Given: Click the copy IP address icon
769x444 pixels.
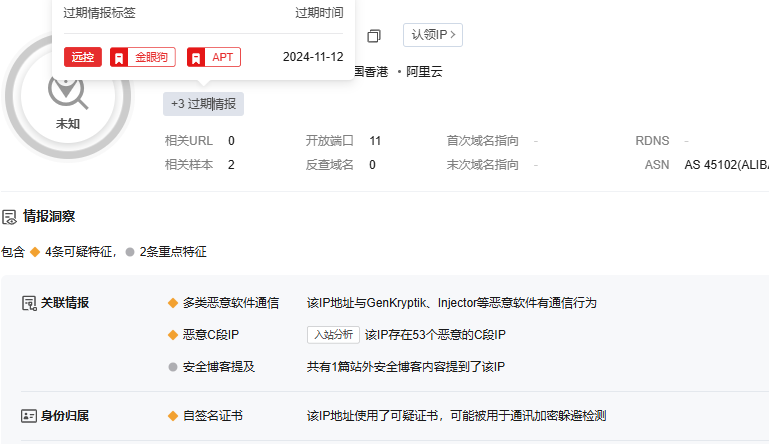Looking at the screenshot, I should point(374,36).
